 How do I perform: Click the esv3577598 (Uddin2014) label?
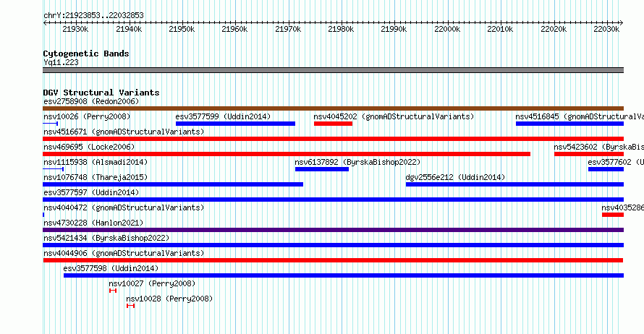tap(111, 268)
